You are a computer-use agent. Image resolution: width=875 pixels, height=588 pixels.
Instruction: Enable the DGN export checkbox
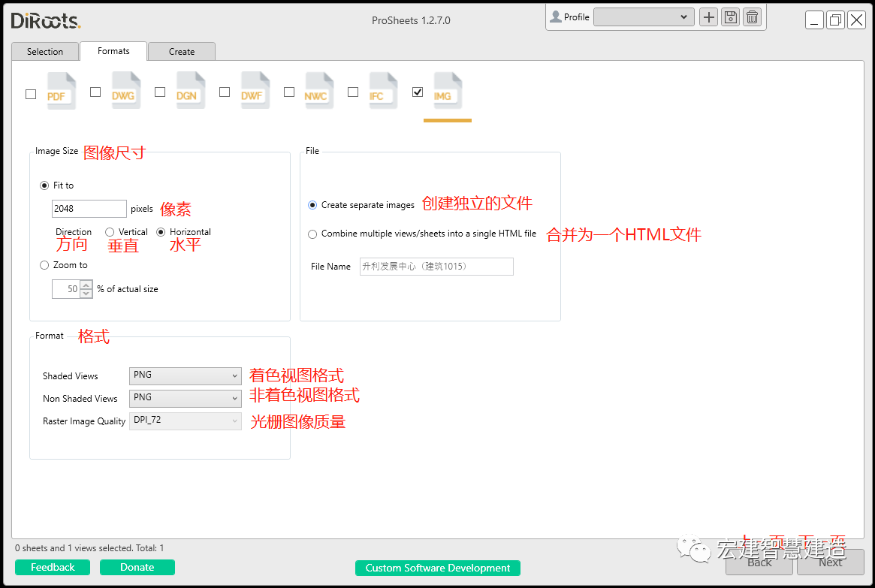(160, 92)
